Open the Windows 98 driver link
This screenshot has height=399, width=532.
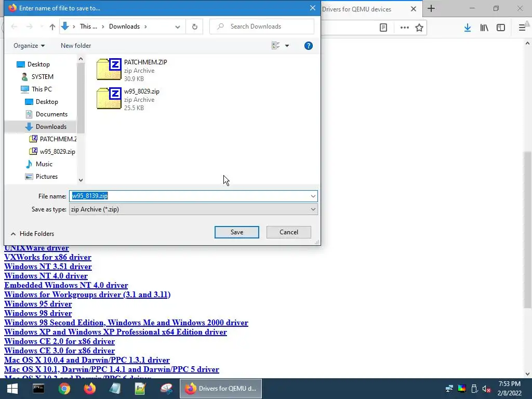(38, 313)
